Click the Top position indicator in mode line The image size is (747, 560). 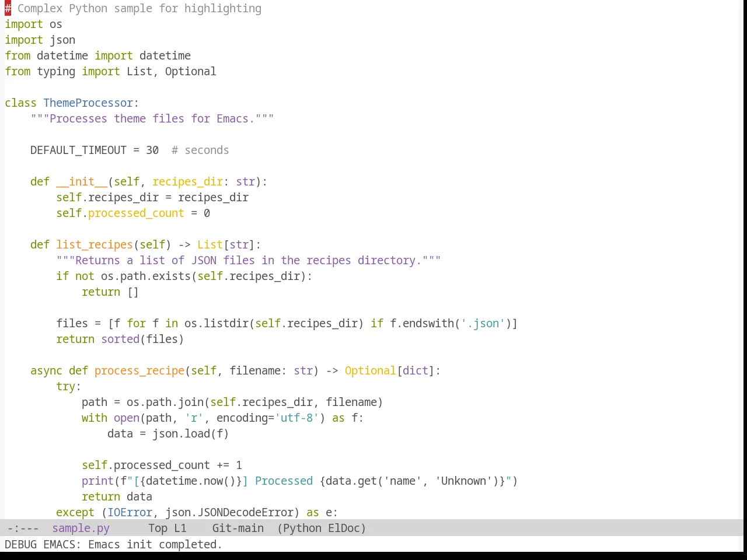(158, 528)
